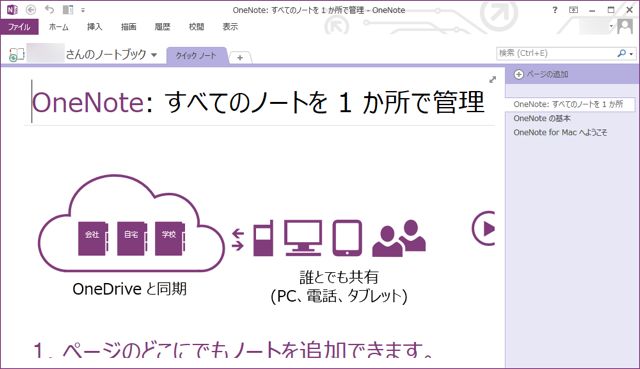Click the Undo arrow icon
Viewport: 640px width, 369px height.
(x=49, y=9)
